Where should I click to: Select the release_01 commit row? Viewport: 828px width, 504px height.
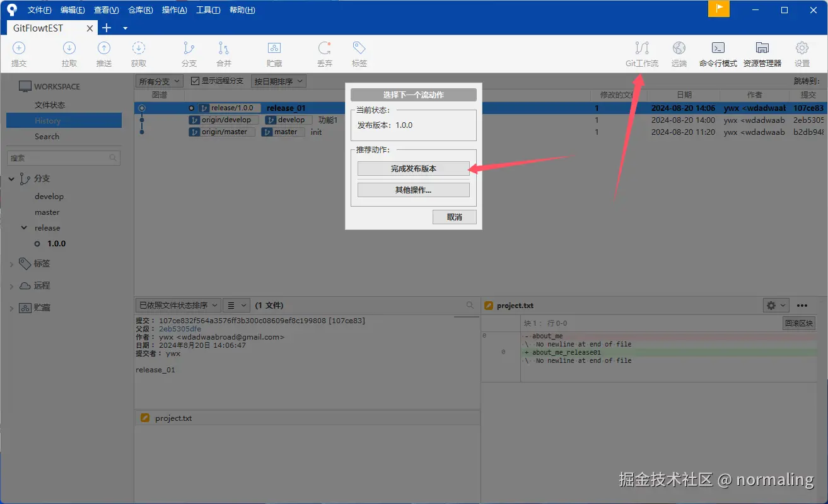pos(481,108)
